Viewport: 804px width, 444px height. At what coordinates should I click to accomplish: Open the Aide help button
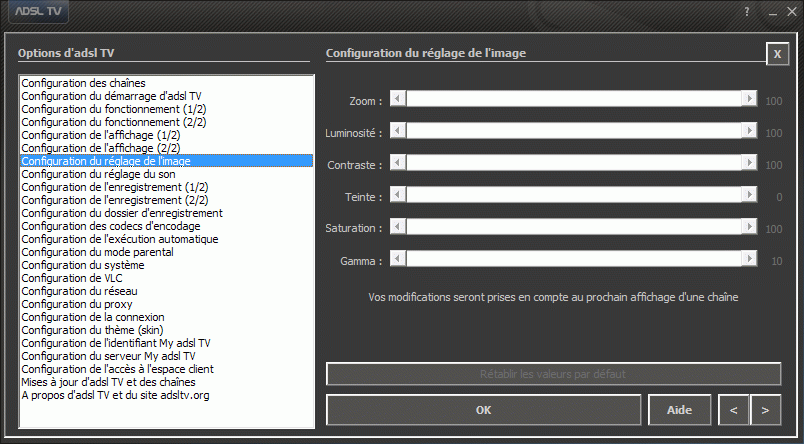tap(679, 410)
